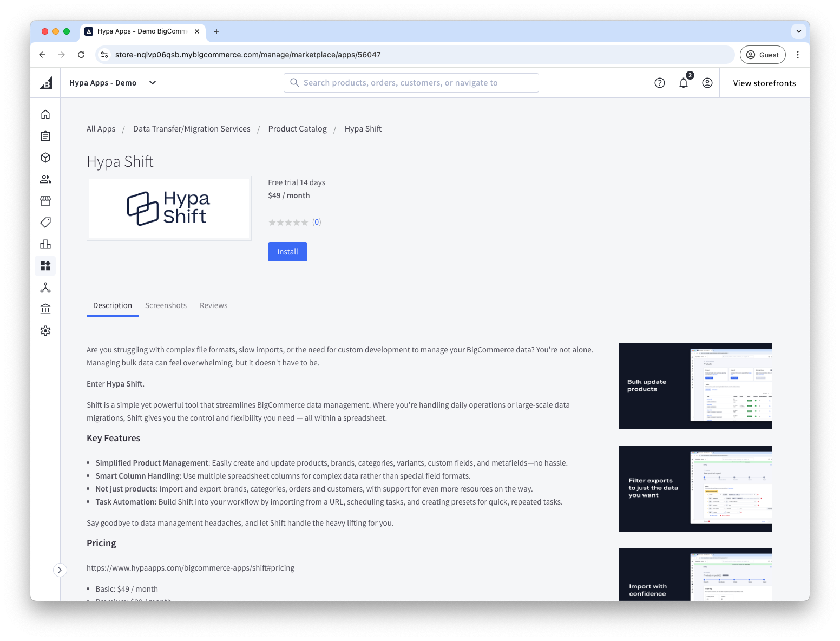
Task: Open Settings via the gear icon
Action: coord(45,331)
